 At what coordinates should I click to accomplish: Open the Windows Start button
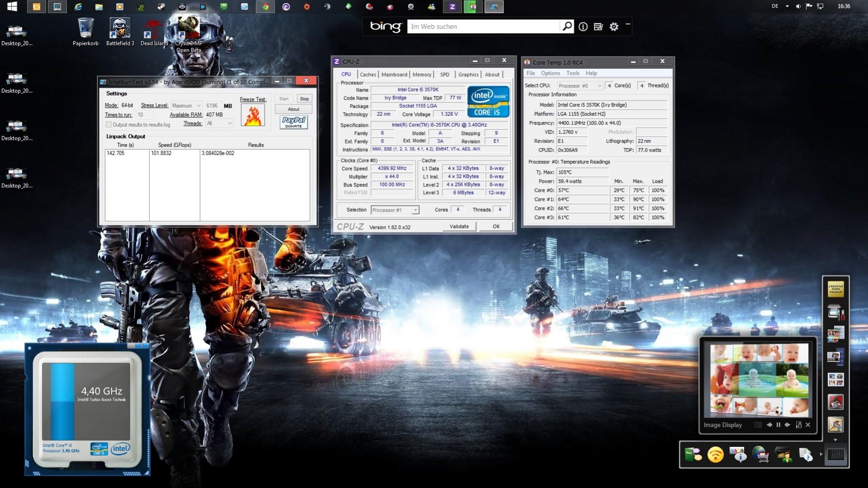point(12,6)
